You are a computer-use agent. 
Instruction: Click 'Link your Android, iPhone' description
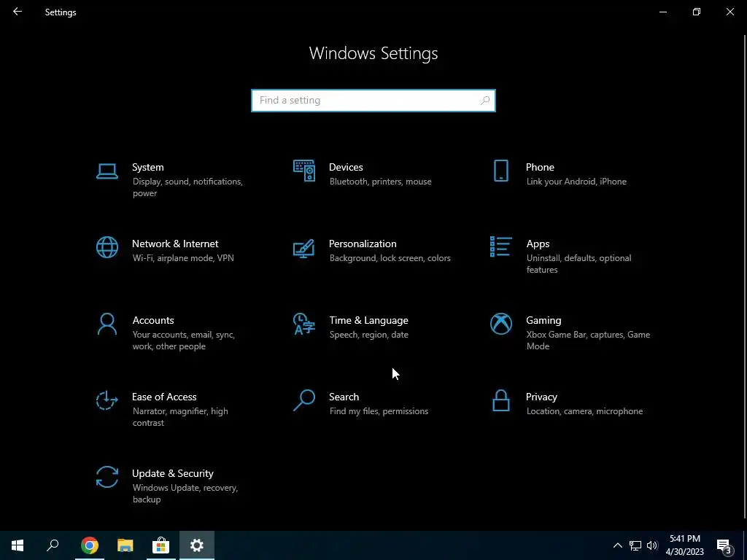point(576,182)
